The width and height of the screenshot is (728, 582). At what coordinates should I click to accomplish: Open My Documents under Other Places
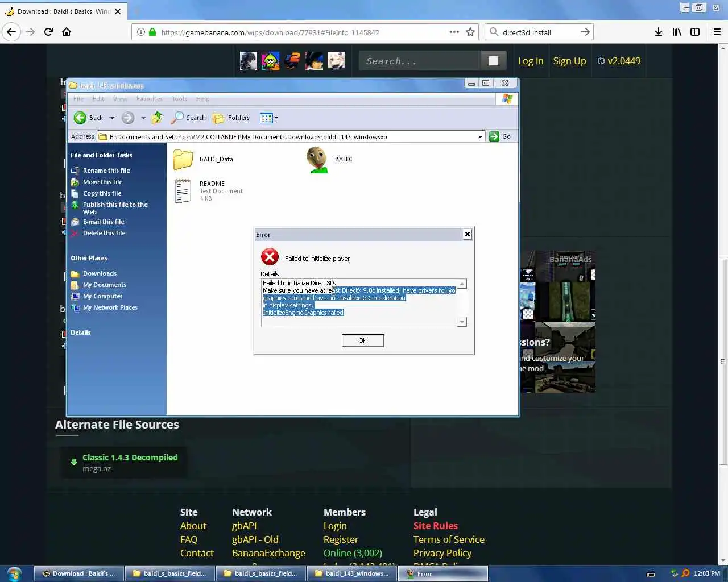pos(104,285)
